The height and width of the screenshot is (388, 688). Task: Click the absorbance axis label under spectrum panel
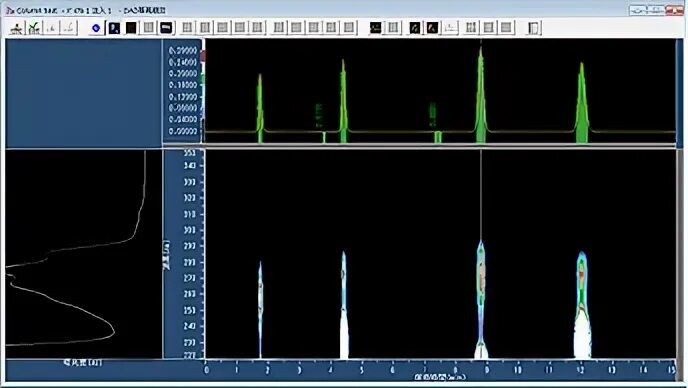[x=82, y=363]
